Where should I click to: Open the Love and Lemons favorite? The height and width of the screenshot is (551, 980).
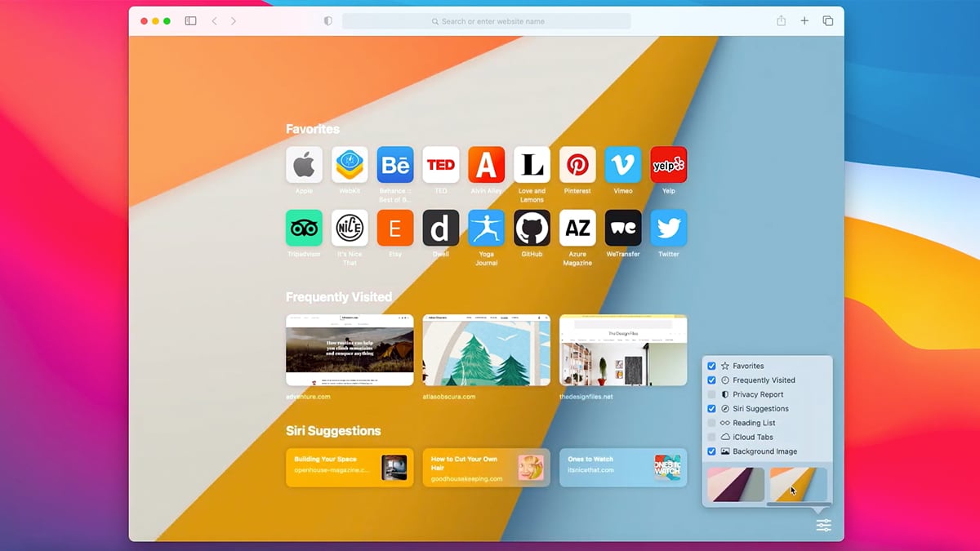coord(532,165)
